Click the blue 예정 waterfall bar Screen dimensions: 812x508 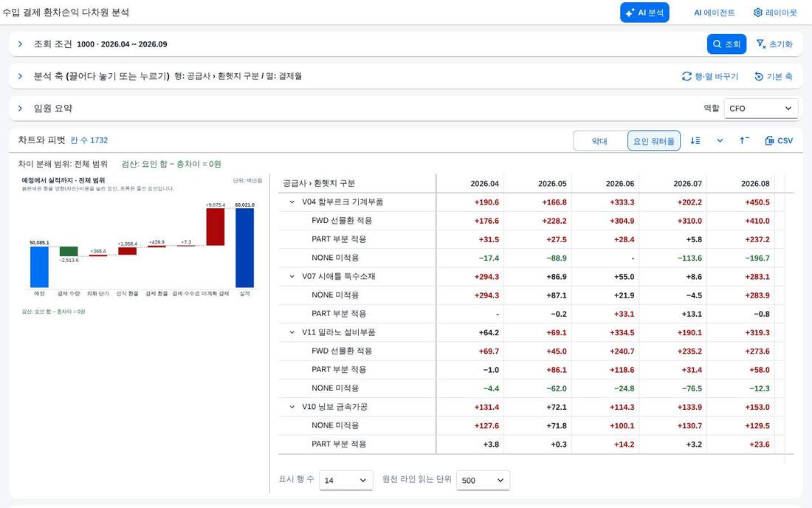[x=39, y=267]
